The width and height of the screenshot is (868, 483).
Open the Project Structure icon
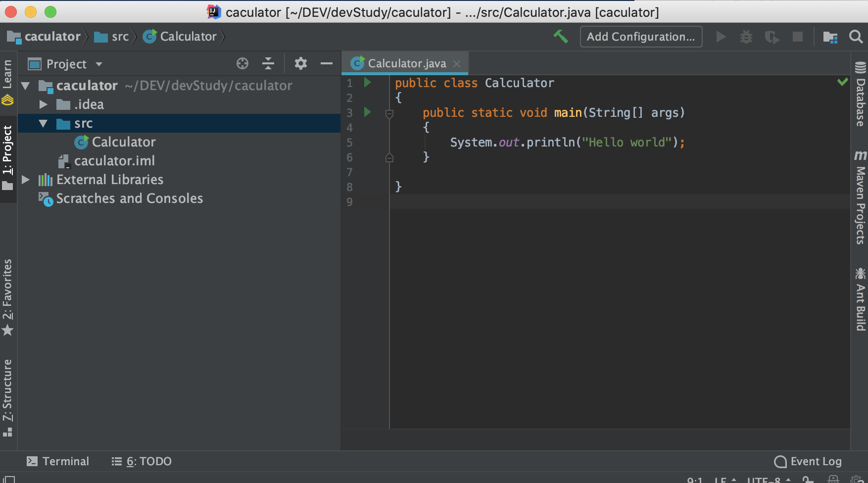[830, 37]
